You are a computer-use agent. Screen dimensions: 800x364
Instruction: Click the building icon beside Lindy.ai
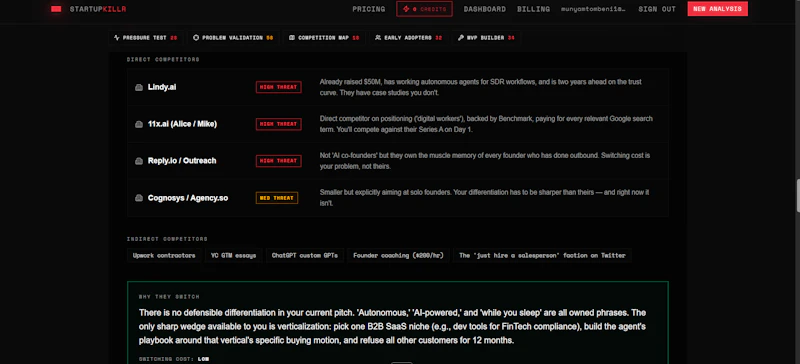139,87
